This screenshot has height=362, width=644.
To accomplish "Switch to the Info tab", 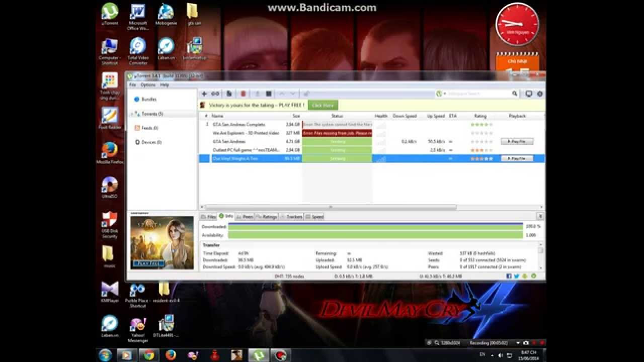I will (x=226, y=216).
